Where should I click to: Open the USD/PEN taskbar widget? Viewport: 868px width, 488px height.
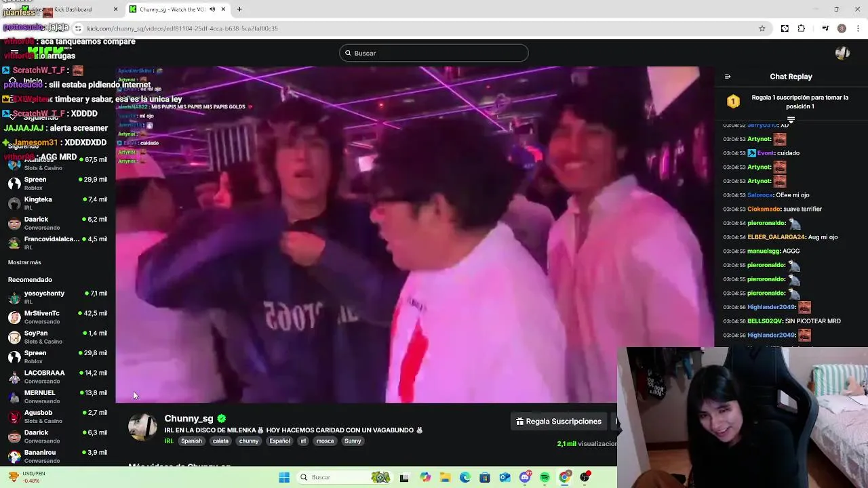[x=27, y=477]
